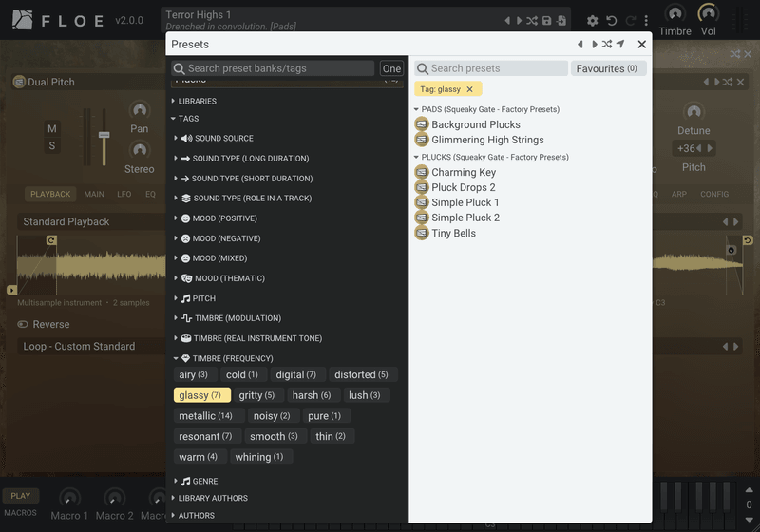This screenshot has width=760, height=532.
Task: Expand MOOD (NEGATIVE) category
Action: (x=218, y=238)
